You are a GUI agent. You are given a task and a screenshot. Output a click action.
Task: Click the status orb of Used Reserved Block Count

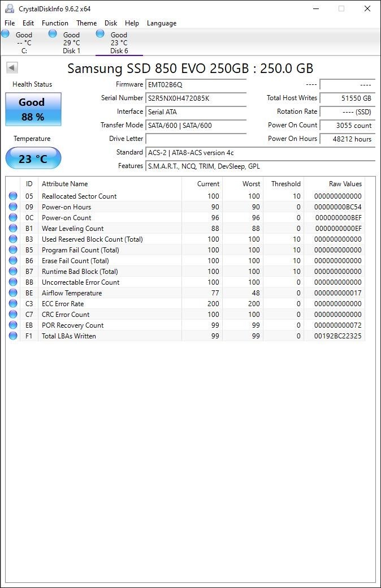click(x=13, y=239)
